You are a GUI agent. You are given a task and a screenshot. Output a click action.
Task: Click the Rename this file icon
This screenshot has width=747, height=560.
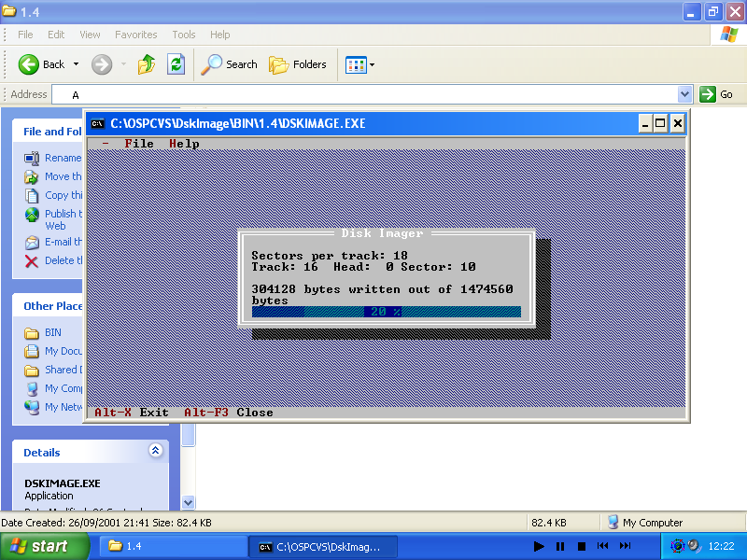pos(32,159)
